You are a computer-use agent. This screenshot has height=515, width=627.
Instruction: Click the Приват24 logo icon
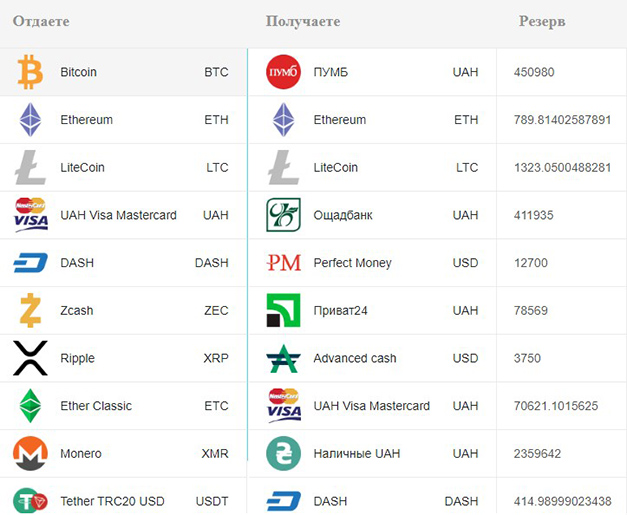tap(283, 310)
